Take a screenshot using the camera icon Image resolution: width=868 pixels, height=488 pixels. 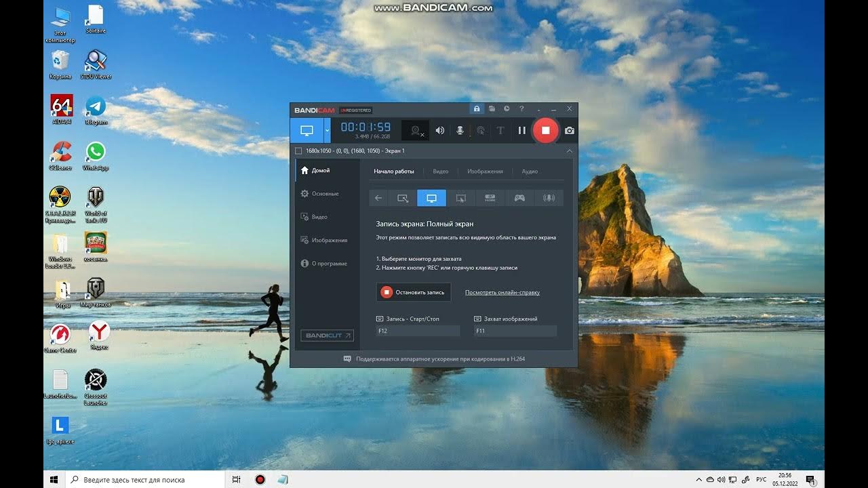tap(570, 130)
